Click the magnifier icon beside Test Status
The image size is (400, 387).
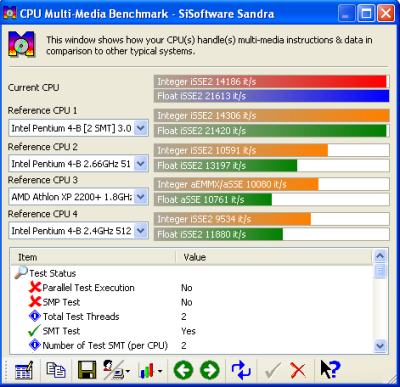coord(21,272)
